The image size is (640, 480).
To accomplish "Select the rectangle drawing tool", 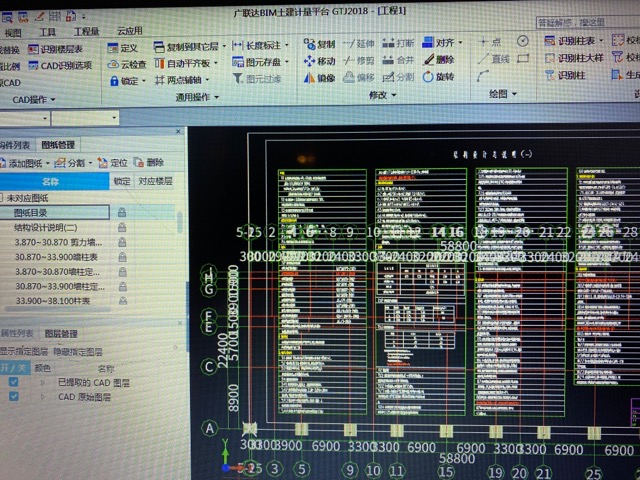I will (523, 58).
